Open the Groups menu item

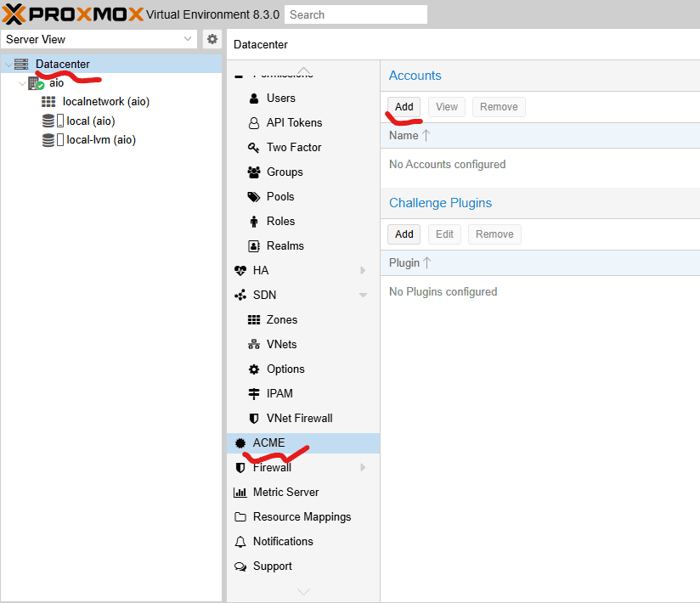pyautogui.click(x=285, y=172)
